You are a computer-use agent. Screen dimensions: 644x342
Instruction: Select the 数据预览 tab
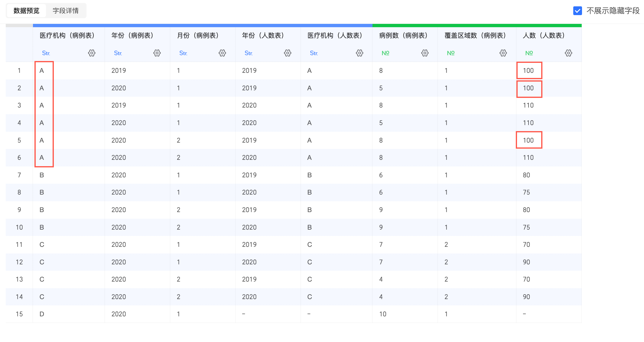pyautogui.click(x=26, y=11)
